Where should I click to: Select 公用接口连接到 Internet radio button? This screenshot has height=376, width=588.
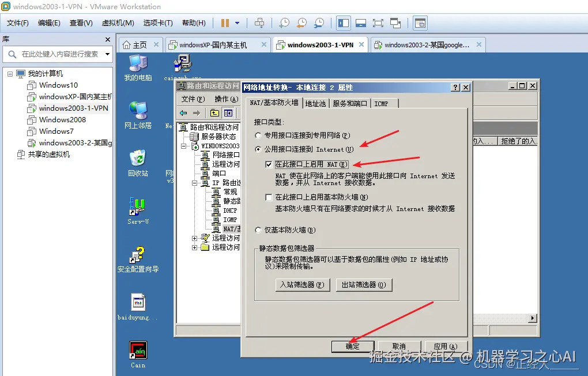pyautogui.click(x=258, y=149)
